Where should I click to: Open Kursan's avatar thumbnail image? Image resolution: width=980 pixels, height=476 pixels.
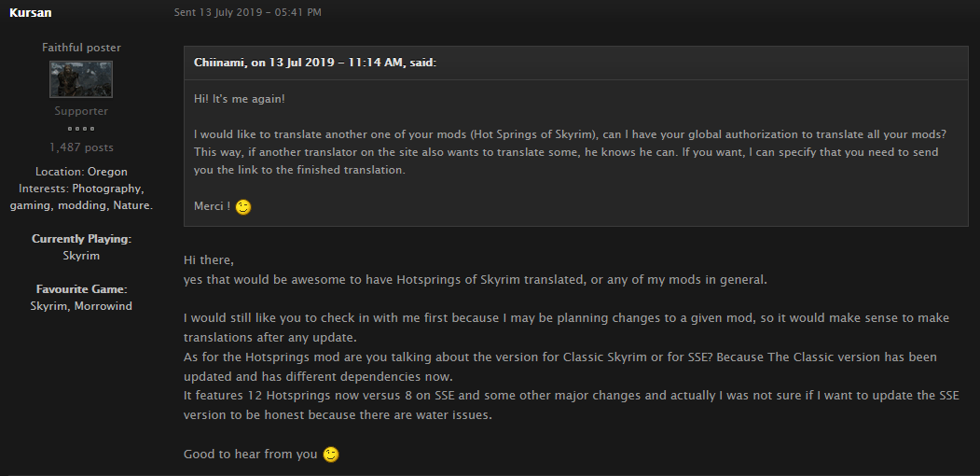point(81,79)
